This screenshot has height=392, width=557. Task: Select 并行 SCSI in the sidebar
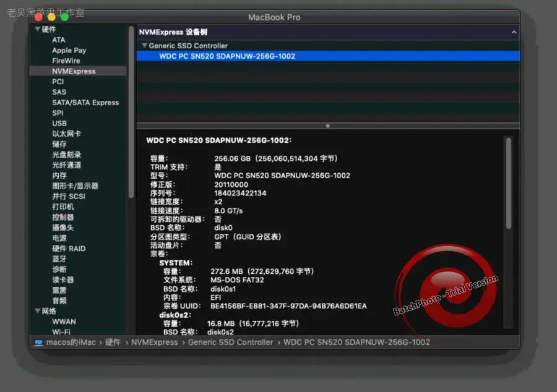tap(69, 196)
